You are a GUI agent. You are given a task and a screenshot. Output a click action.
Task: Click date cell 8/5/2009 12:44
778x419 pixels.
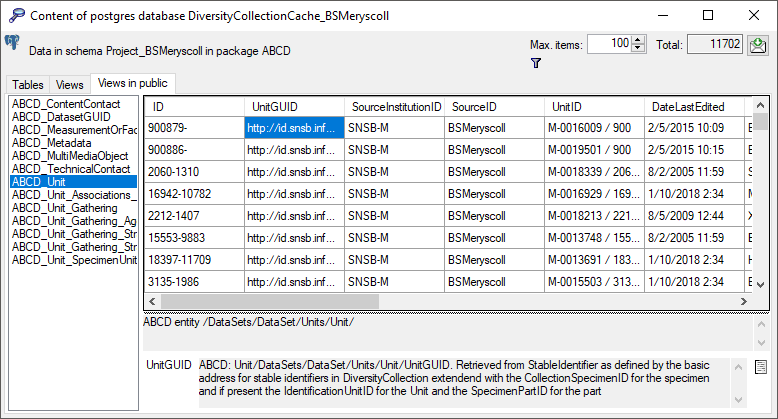[x=694, y=215]
